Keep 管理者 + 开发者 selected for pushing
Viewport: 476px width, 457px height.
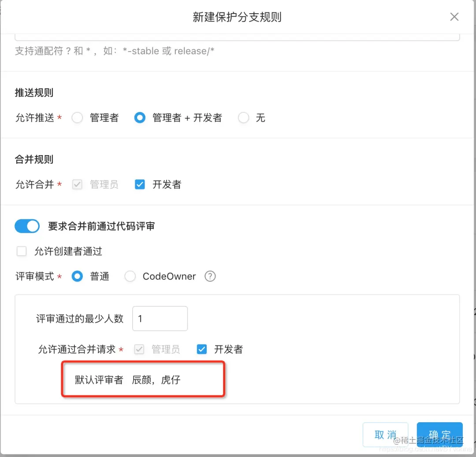pyautogui.click(x=139, y=118)
